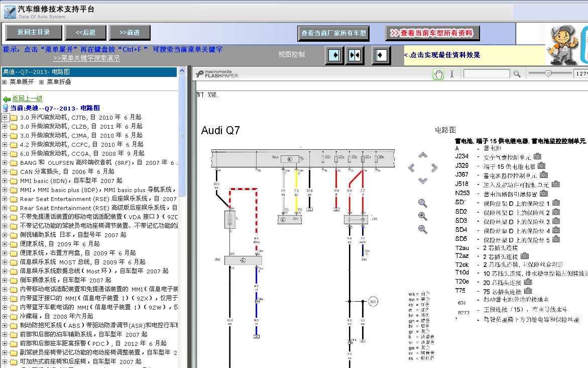Click the FlashPaper search text field
The width and height of the screenshot is (588, 368).
click(486, 74)
